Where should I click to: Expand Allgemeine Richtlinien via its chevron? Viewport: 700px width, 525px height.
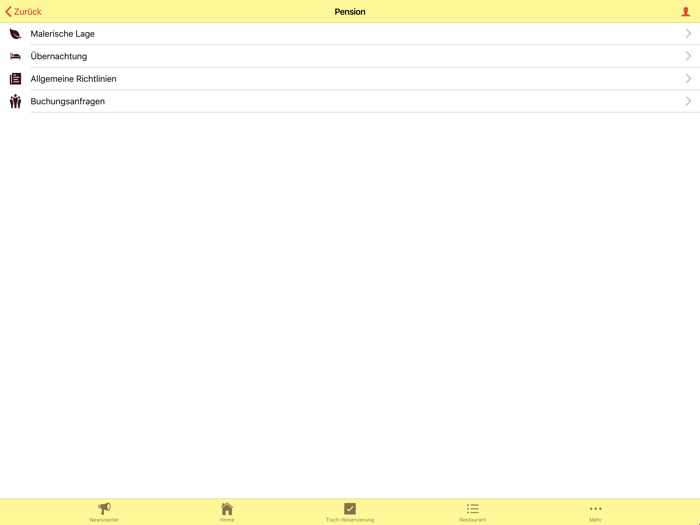click(x=688, y=79)
